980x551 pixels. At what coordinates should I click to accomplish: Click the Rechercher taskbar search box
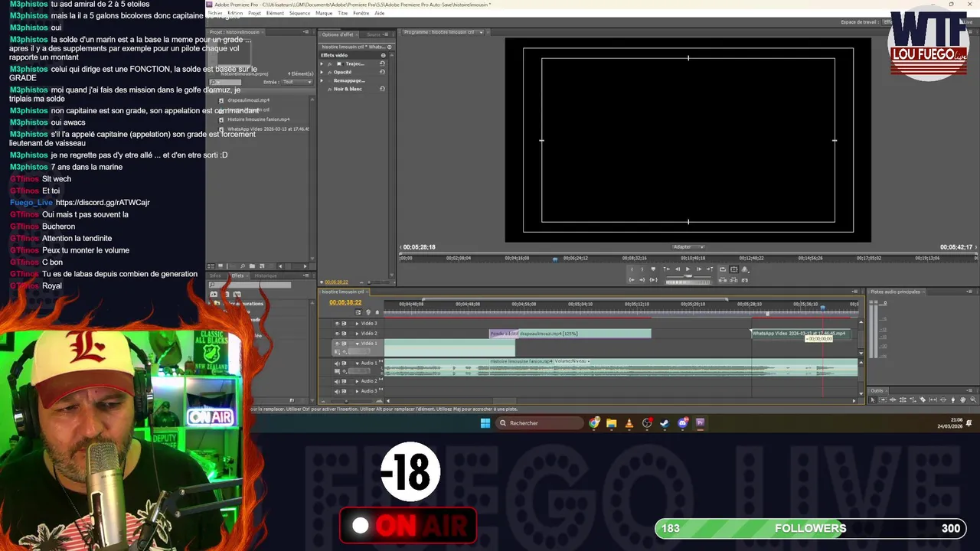pos(541,423)
